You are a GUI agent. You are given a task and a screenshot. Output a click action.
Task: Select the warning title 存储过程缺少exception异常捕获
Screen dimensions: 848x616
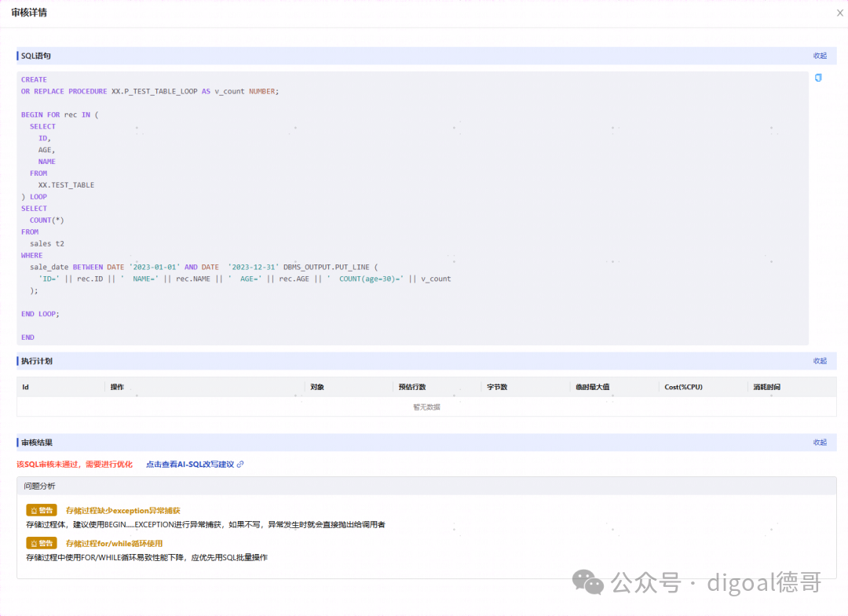[x=122, y=511]
